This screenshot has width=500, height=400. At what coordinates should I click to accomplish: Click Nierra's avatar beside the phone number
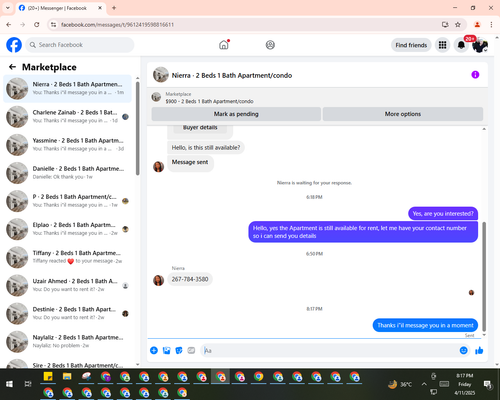point(158,280)
